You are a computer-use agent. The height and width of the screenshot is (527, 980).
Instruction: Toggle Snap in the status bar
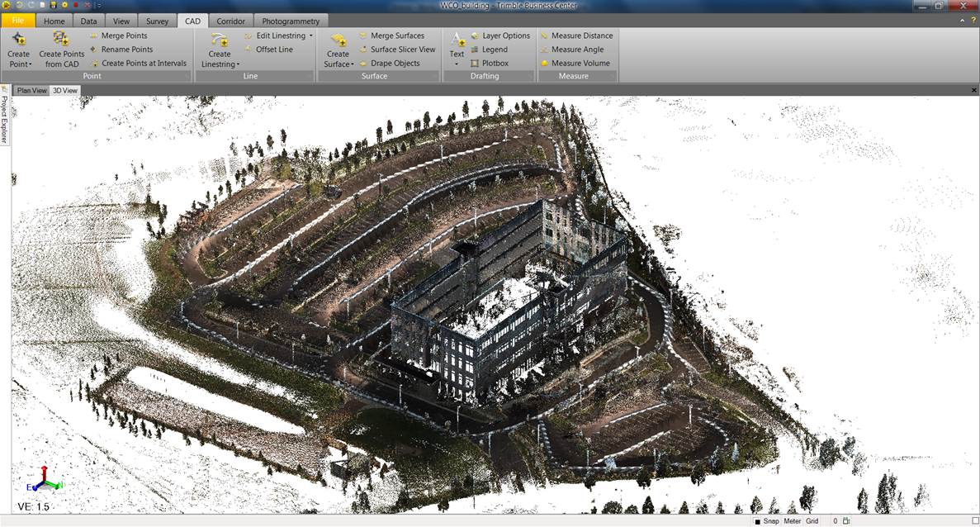tap(769, 521)
